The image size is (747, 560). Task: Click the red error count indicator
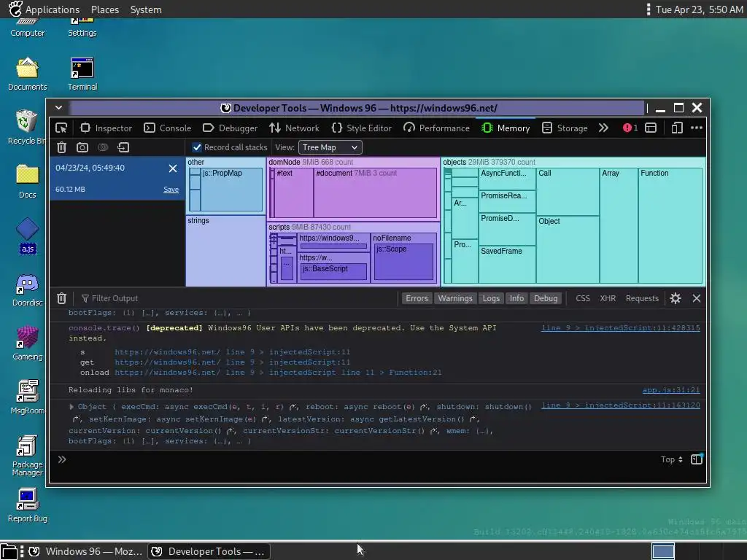pos(630,128)
